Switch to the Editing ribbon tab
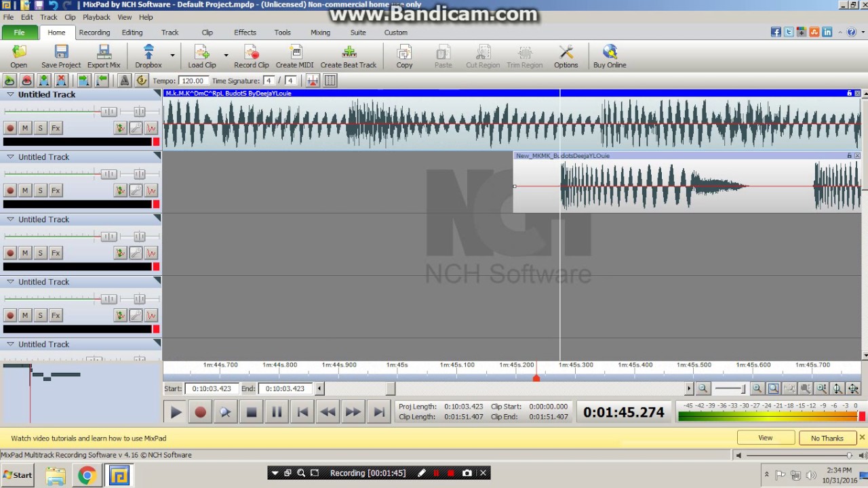 (x=132, y=33)
